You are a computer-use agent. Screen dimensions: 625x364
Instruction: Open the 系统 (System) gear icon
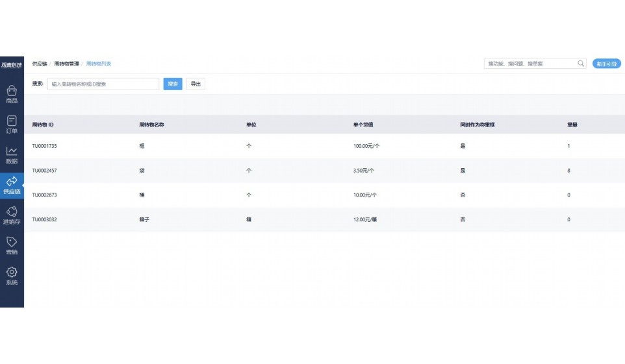[12, 273]
